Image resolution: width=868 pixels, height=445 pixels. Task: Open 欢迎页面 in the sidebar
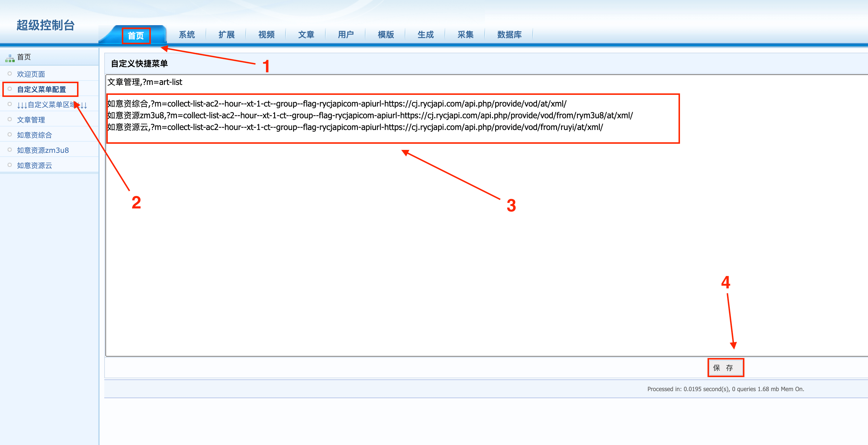pyautogui.click(x=31, y=74)
